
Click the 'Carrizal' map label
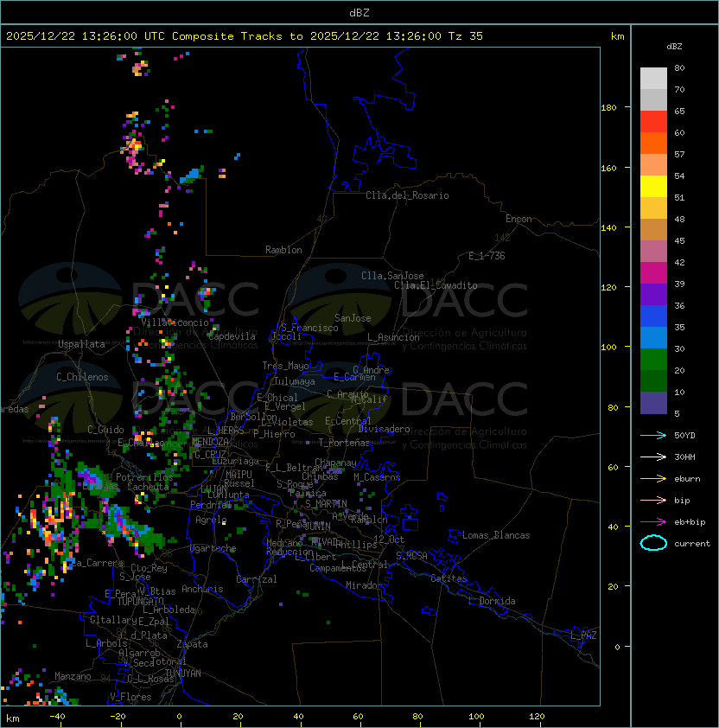(x=257, y=579)
